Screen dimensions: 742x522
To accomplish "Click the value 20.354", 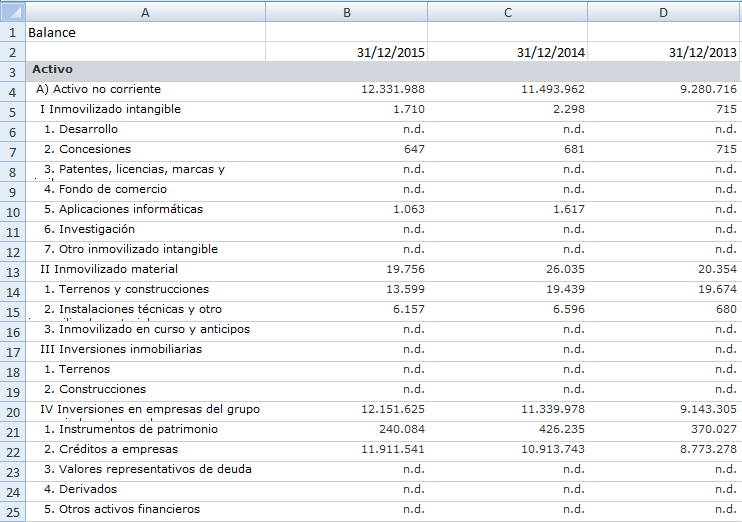I will pyautogui.click(x=717, y=269).
